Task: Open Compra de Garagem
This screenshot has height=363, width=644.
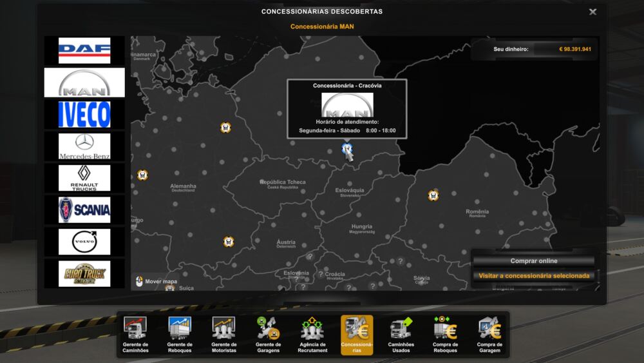Action: pyautogui.click(x=489, y=335)
